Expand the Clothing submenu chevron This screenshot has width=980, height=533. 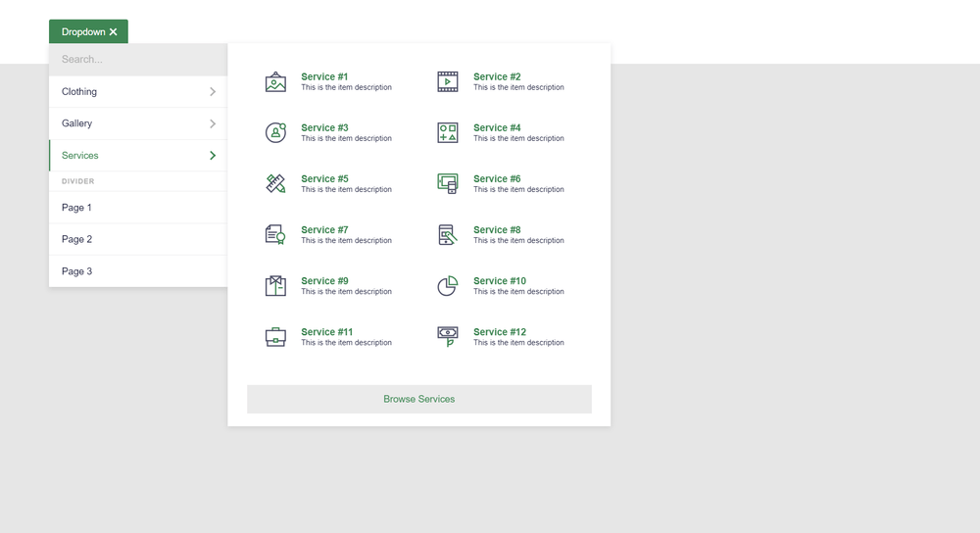[213, 92]
